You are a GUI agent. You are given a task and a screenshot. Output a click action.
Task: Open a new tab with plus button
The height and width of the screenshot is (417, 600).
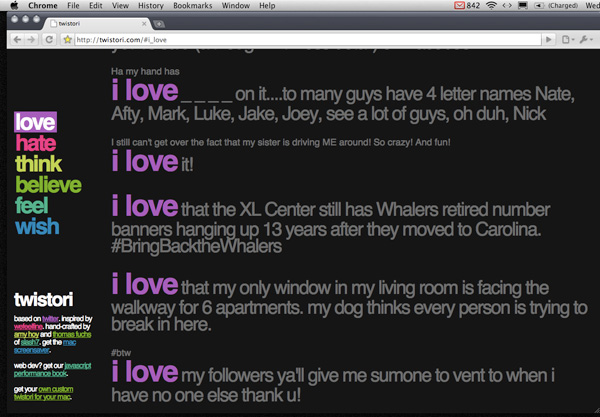[x=159, y=24]
